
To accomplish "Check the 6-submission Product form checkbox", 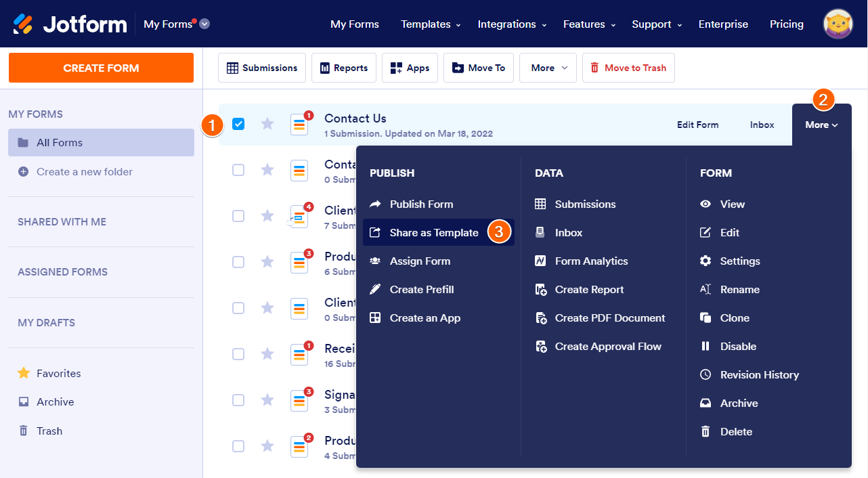I will [238, 262].
